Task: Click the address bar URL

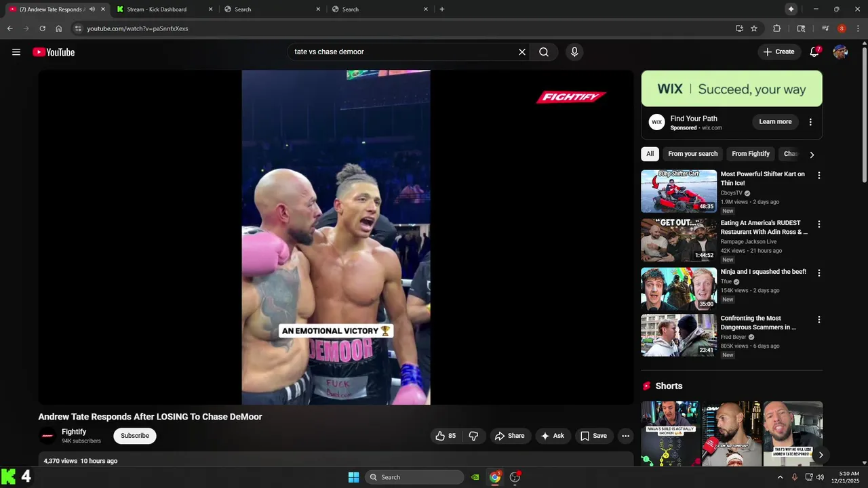Action: pyautogui.click(x=138, y=28)
